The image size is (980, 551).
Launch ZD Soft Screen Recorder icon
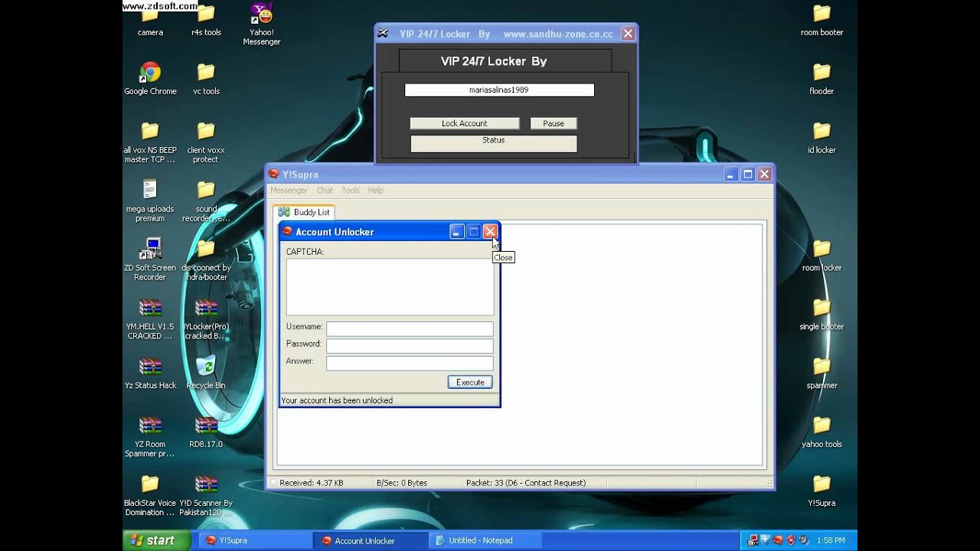point(150,259)
